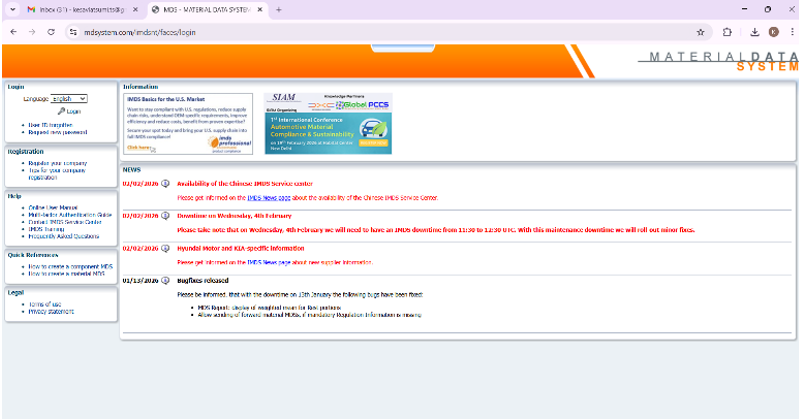Click the site information icon in address bar

point(73,32)
